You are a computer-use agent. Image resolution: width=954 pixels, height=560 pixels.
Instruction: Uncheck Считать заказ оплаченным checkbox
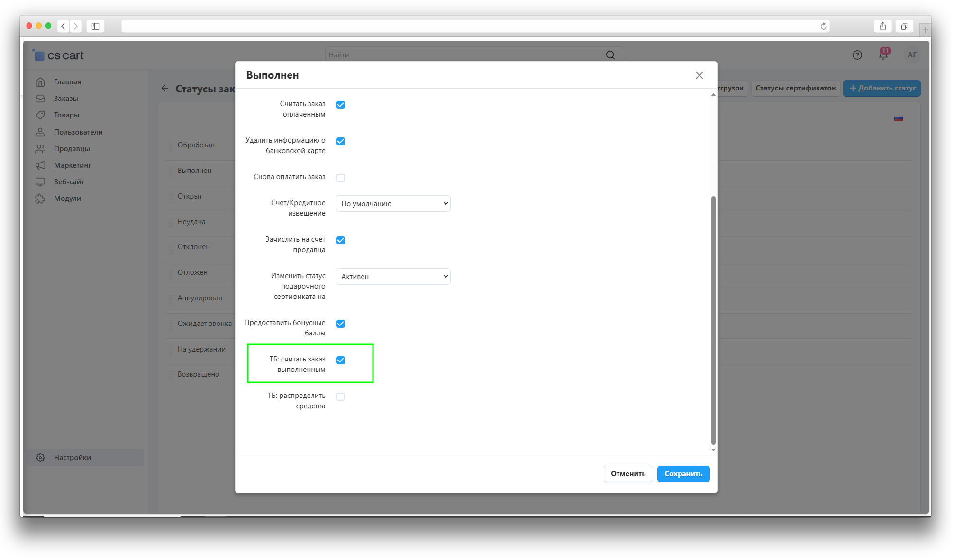[340, 105]
